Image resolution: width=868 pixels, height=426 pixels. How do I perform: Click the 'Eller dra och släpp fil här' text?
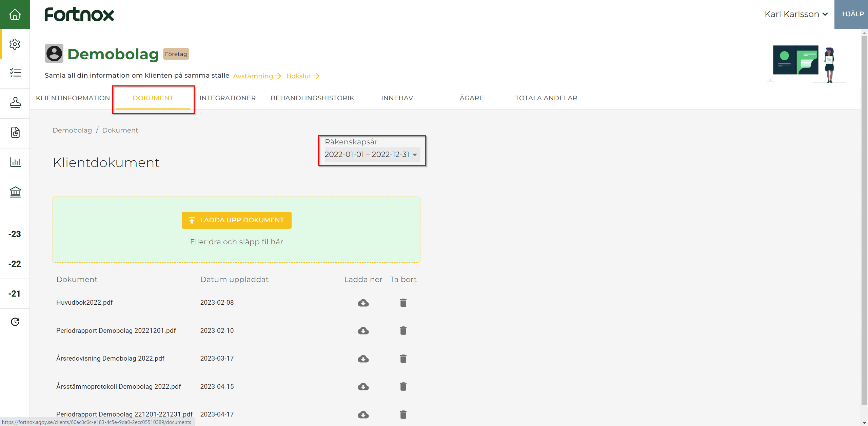237,242
